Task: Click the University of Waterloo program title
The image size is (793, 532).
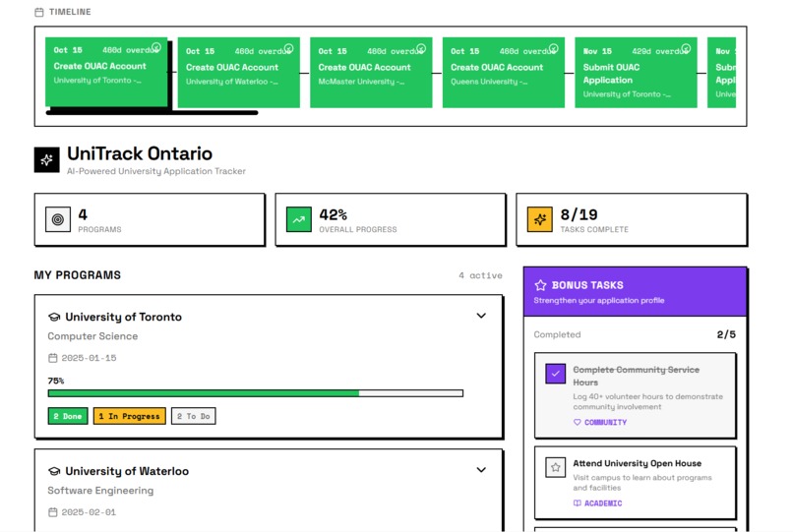Action: click(127, 471)
